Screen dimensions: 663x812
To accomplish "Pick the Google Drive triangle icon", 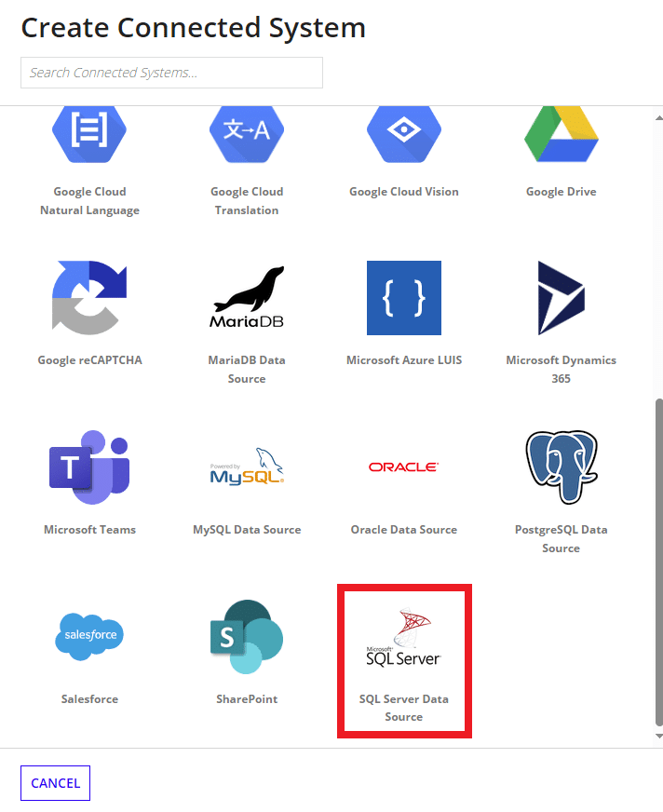I will tap(561, 134).
